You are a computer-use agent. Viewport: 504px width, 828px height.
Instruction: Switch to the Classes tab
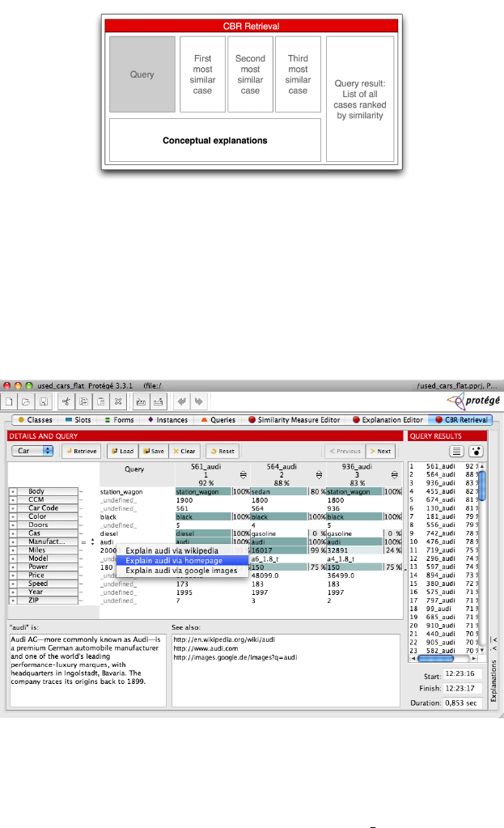[36, 420]
